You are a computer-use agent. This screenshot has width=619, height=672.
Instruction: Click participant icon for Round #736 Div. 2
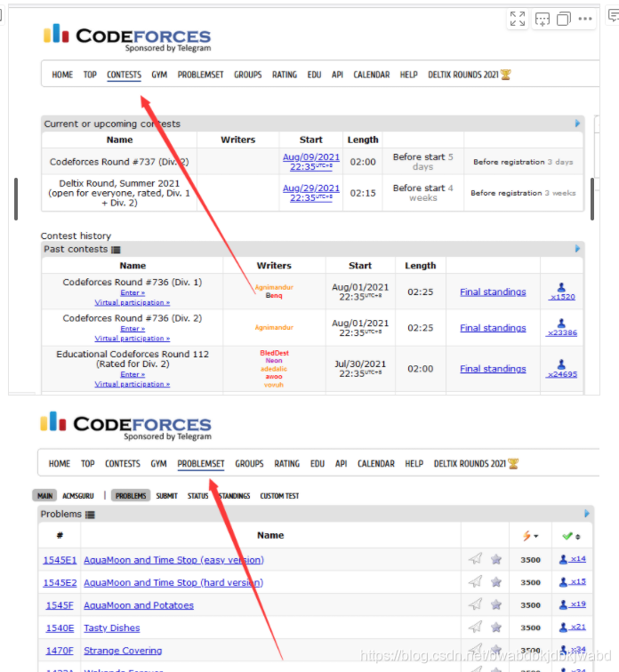pyautogui.click(x=561, y=324)
